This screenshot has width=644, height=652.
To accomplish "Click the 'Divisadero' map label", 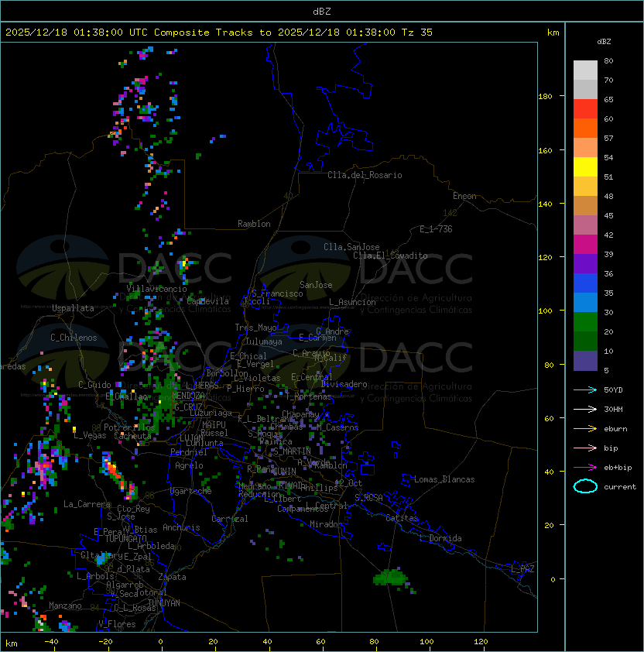I will 344,384.
